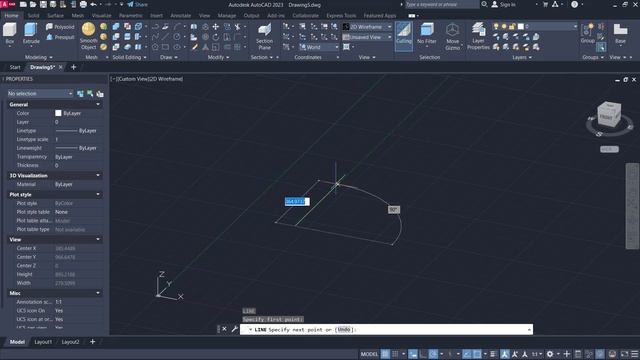Click the Open file folder icon

coord(33,4)
